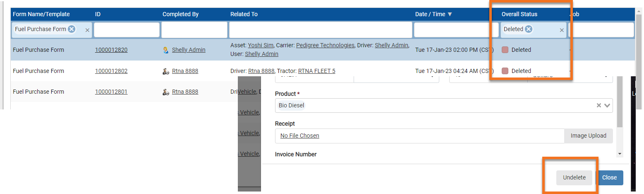644x194 pixels.
Task: Click the Undelete button
Action: tap(574, 177)
